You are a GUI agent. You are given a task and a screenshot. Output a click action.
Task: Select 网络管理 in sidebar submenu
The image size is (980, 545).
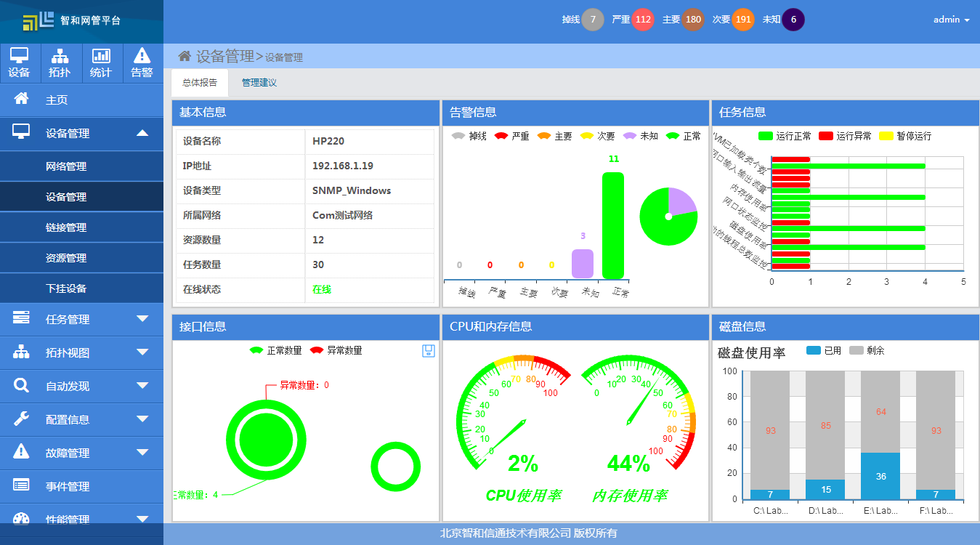[66, 166]
